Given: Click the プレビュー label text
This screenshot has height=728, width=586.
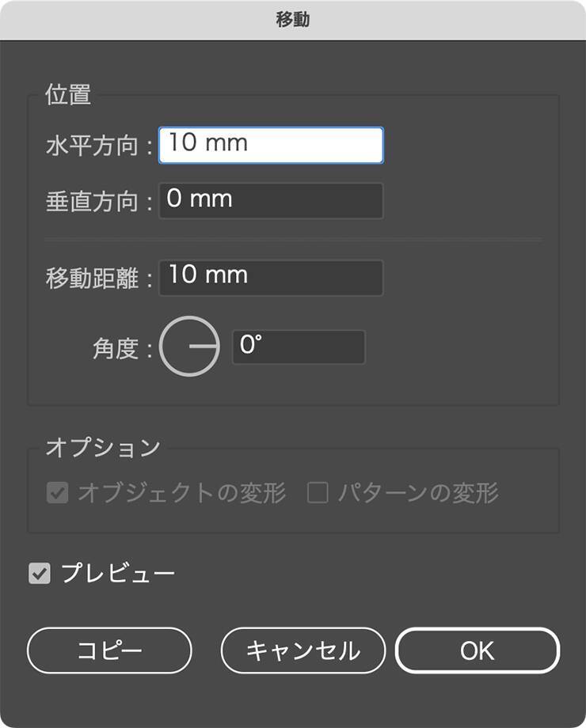Looking at the screenshot, I should 118,574.
